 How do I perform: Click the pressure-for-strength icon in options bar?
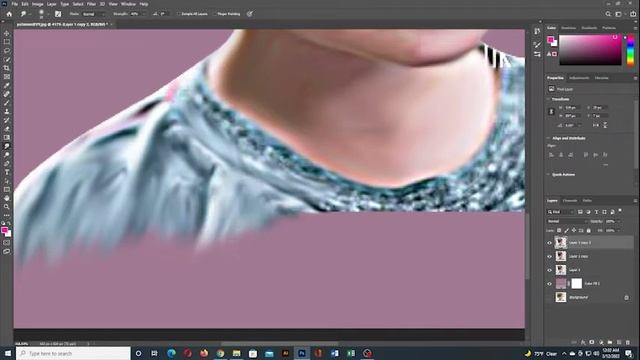(250, 14)
